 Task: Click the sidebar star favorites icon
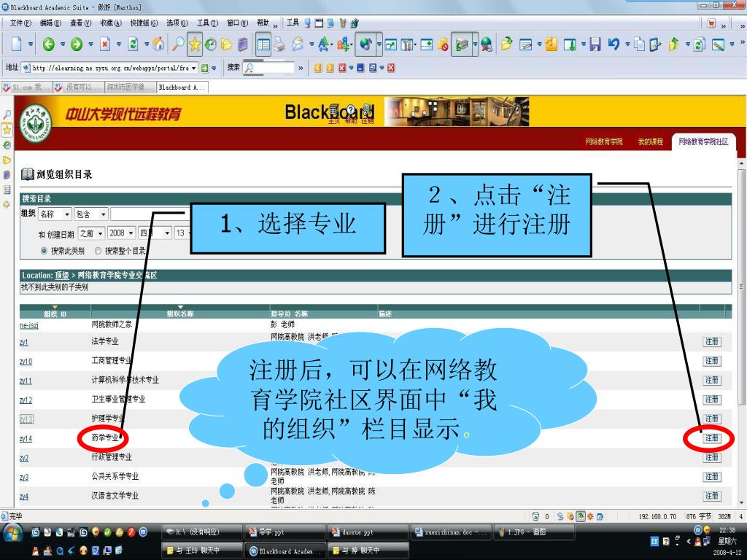coord(7,129)
